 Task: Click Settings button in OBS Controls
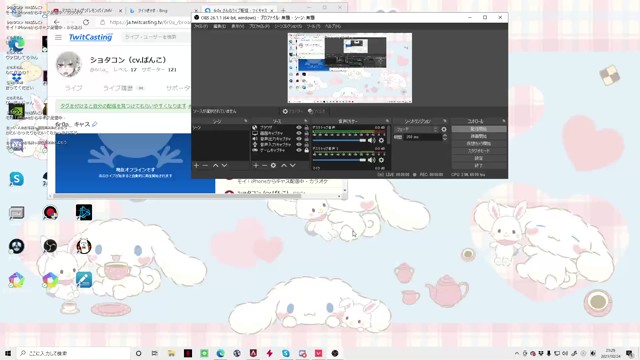point(479,158)
